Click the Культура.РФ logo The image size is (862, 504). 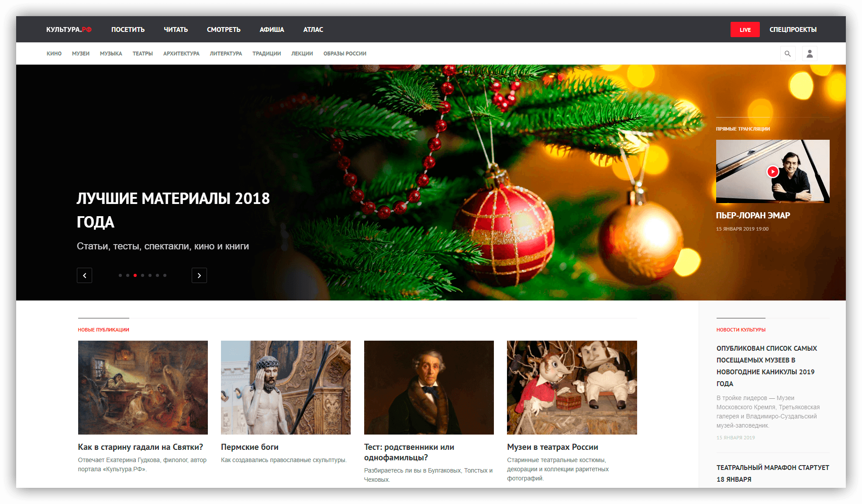click(x=69, y=30)
